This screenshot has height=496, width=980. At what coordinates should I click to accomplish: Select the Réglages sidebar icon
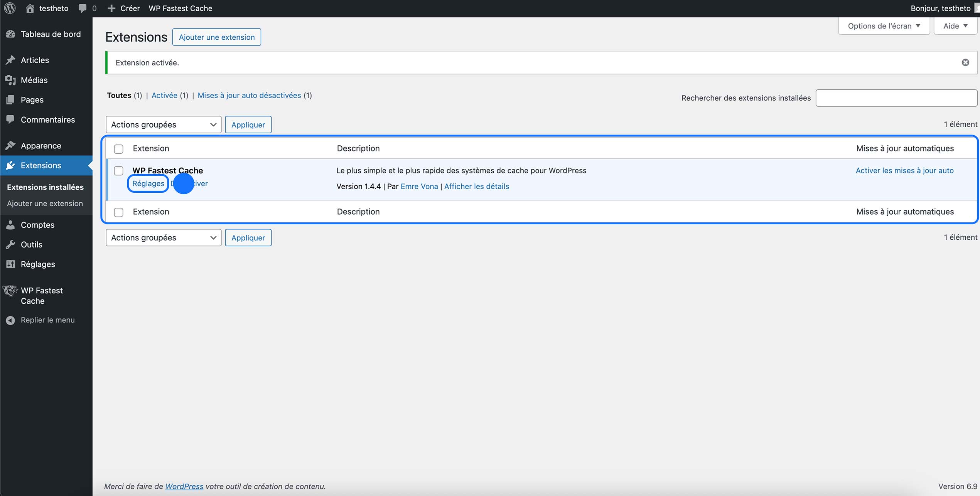click(x=10, y=264)
